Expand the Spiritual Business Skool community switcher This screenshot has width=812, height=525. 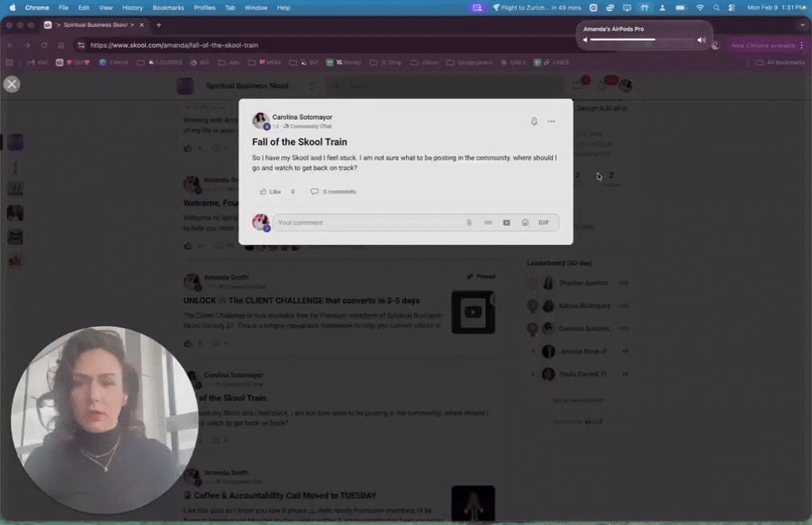(x=311, y=86)
